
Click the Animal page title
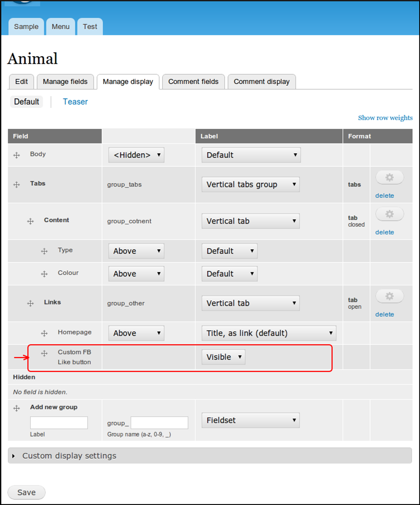click(33, 59)
